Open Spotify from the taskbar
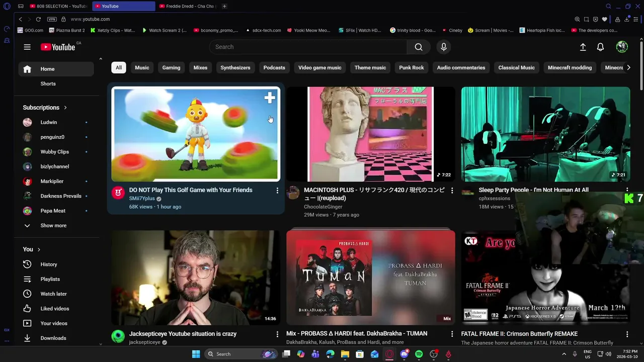The image size is (644, 362). click(419, 354)
